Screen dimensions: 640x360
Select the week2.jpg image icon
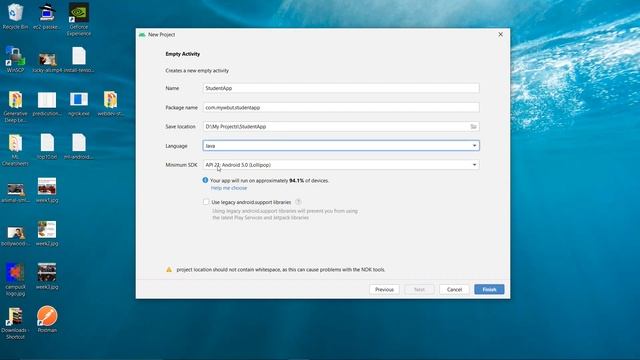[47, 230]
